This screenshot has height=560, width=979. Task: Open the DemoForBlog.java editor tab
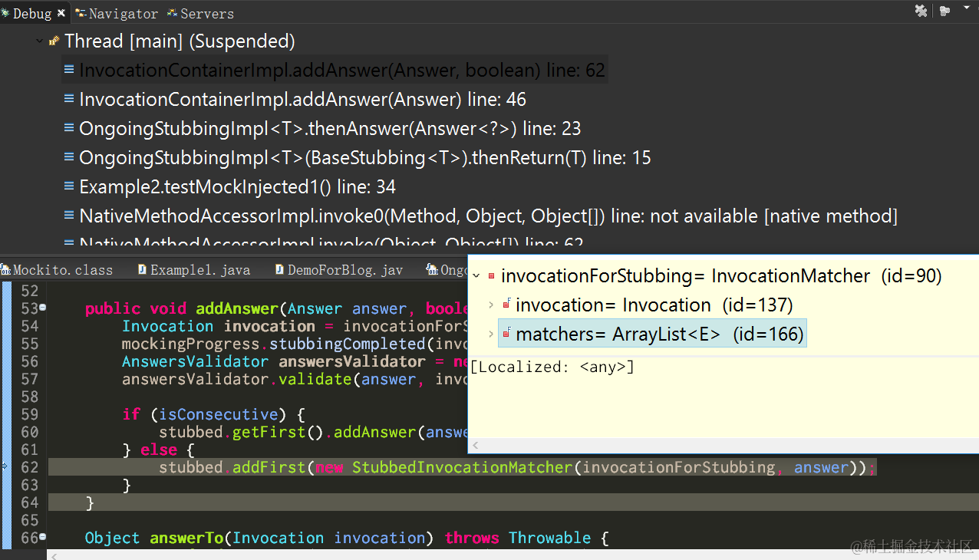(344, 270)
